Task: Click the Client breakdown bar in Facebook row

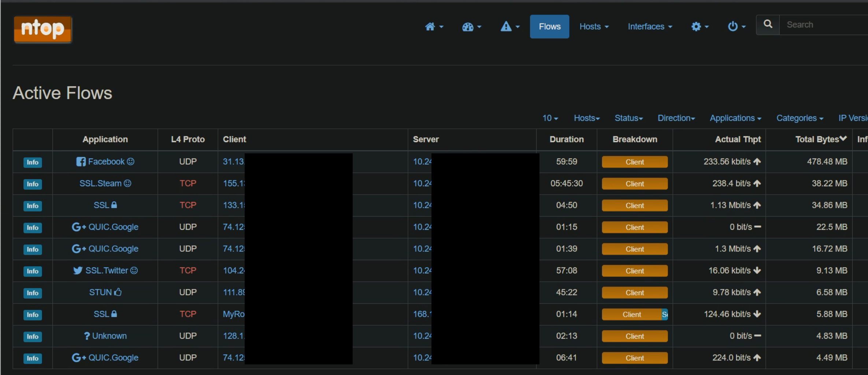Action: tap(635, 162)
